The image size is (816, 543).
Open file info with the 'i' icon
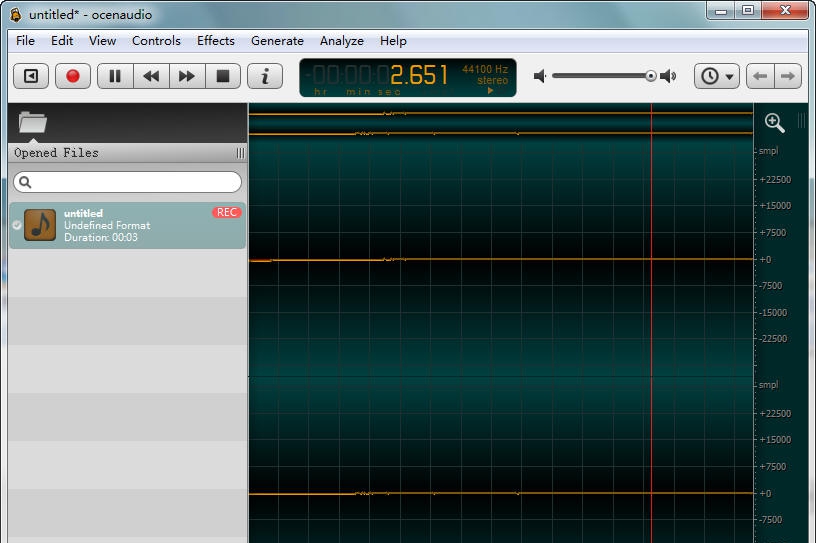[x=264, y=76]
